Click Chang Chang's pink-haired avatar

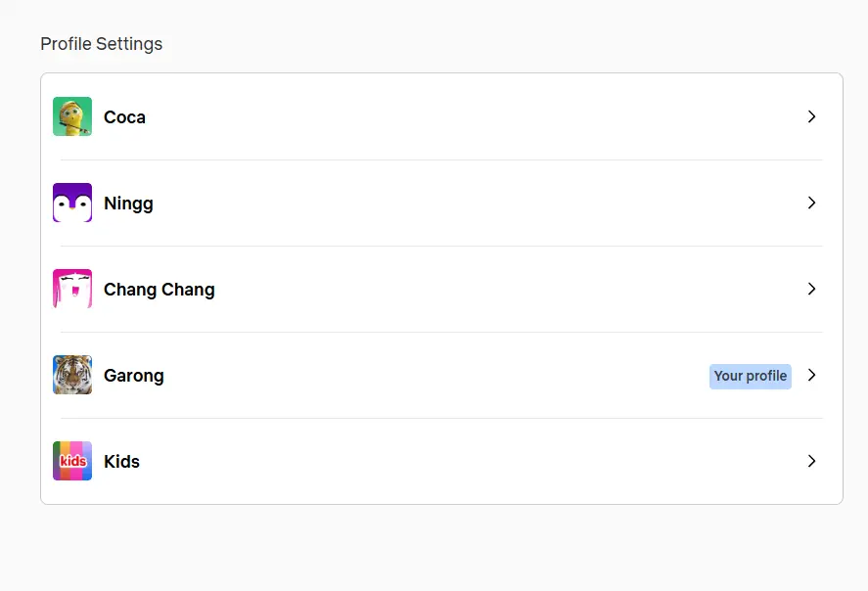pyautogui.click(x=72, y=289)
